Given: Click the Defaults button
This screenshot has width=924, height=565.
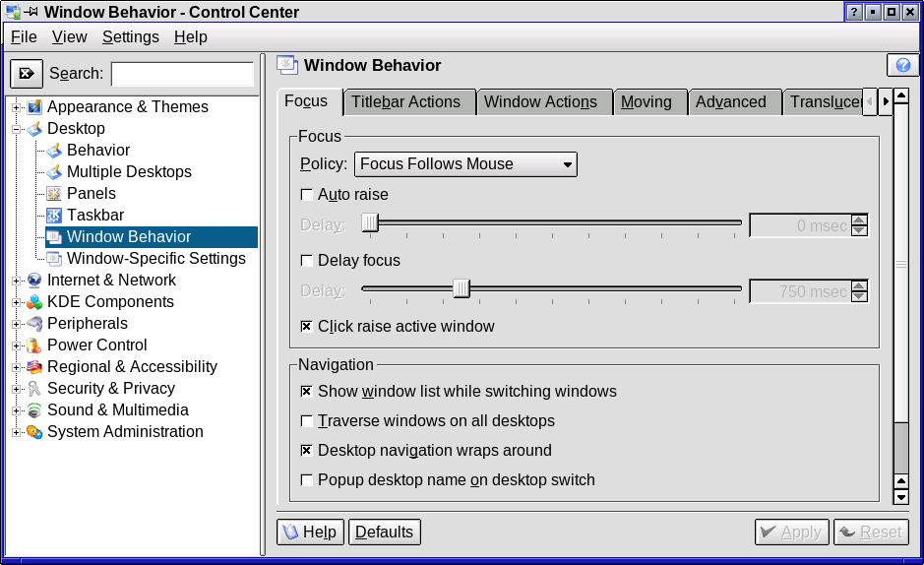Looking at the screenshot, I should 384,532.
